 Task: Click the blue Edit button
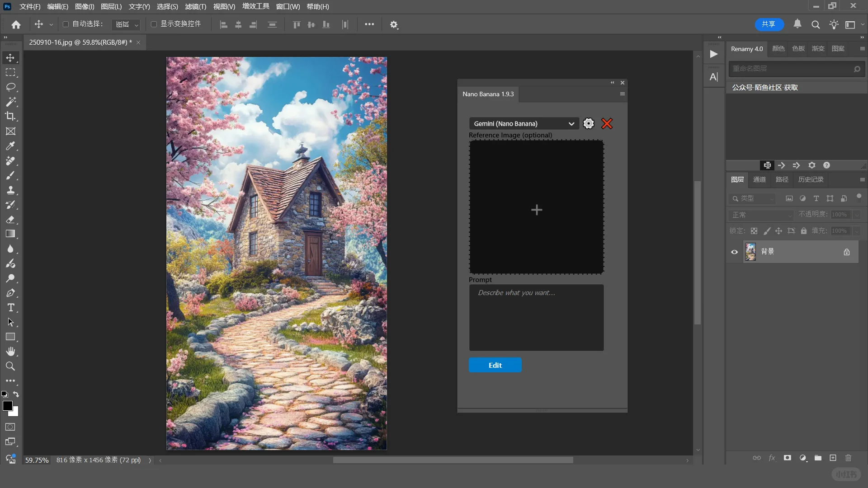(495, 365)
